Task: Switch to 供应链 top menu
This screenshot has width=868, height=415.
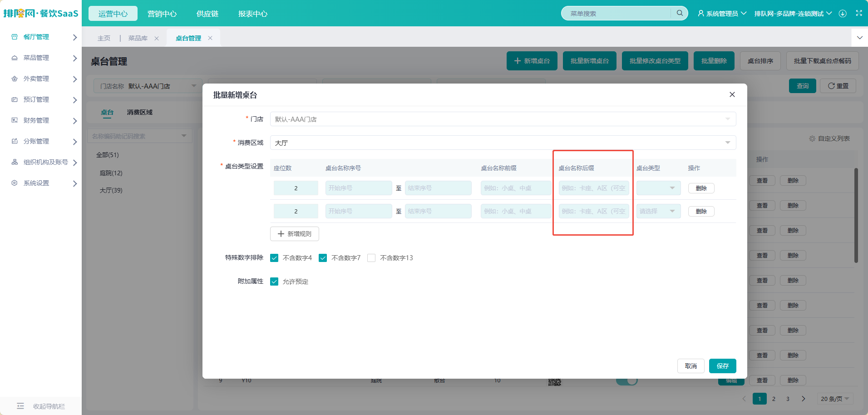Action: (x=207, y=14)
